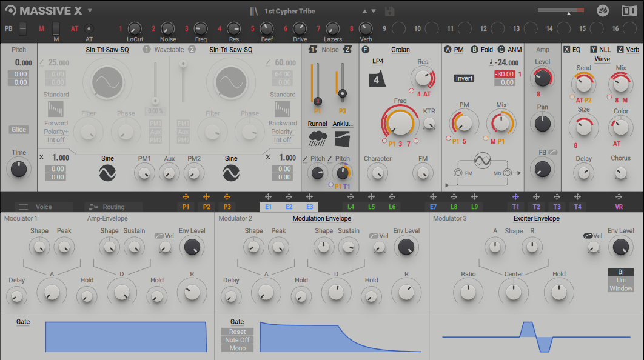The height and width of the screenshot is (360, 644).
Task: Open oscillator 2 Sin-Tri-Saw-SQ wavetable menu
Action: click(231, 50)
